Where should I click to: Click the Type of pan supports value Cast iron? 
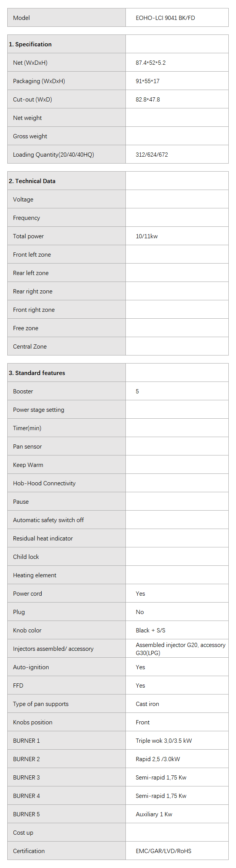[147, 704]
